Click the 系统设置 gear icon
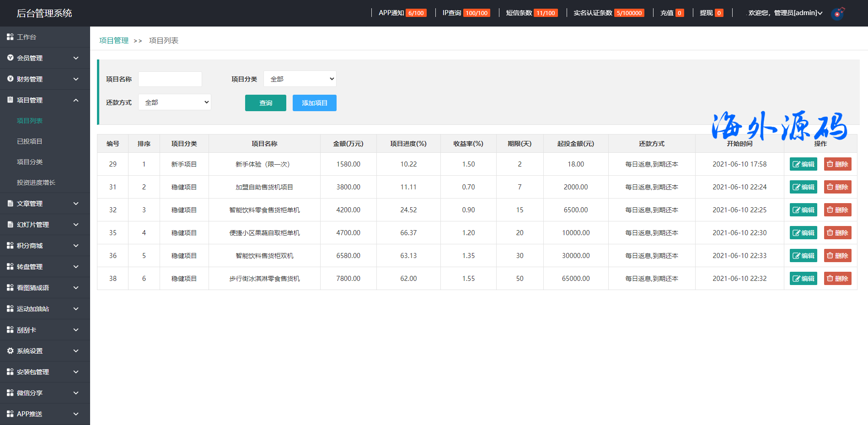The height and width of the screenshot is (425, 868). click(x=10, y=351)
